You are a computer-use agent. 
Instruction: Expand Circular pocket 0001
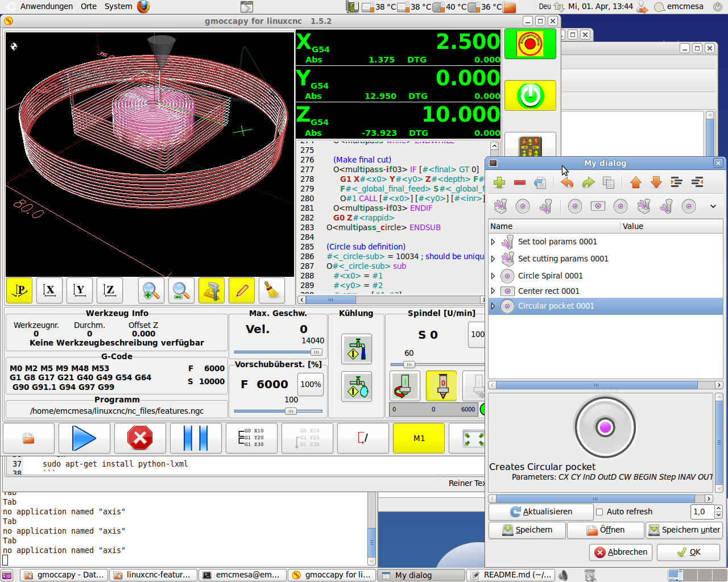493,306
